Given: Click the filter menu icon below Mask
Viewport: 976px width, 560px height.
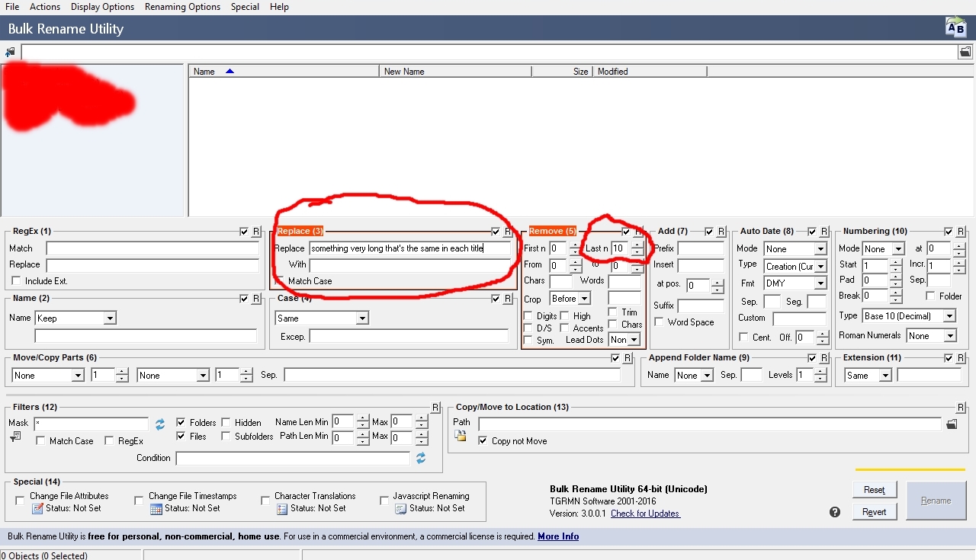Looking at the screenshot, I should (x=15, y=437).
